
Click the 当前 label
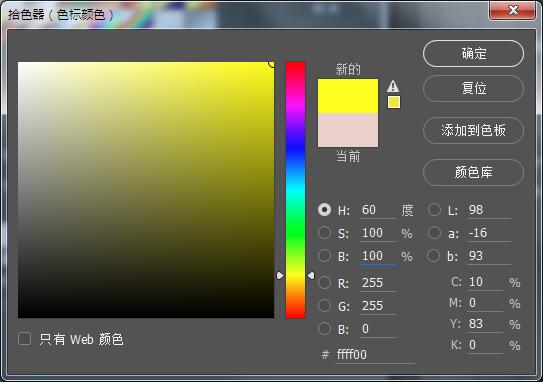[x=348, y=157]
